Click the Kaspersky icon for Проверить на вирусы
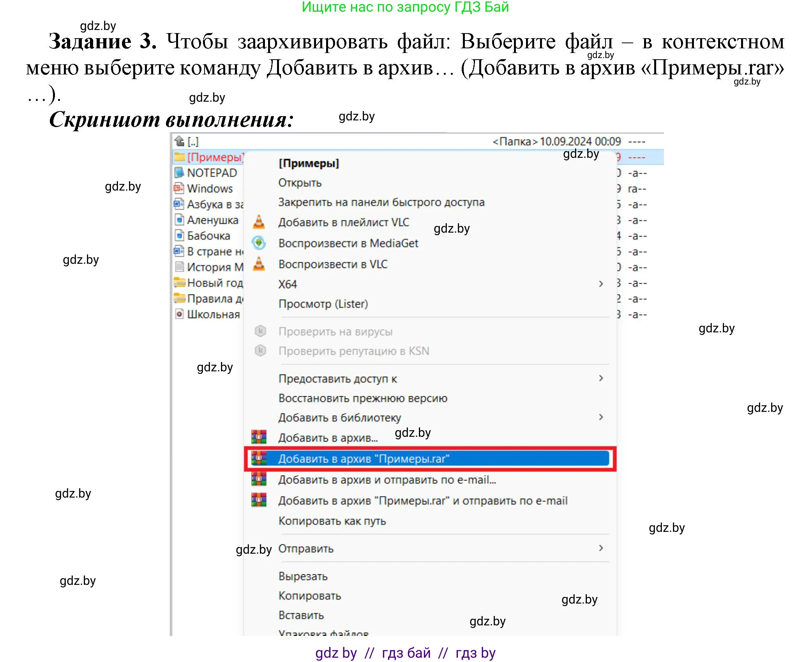812x662 pixels. pos(260,331)
